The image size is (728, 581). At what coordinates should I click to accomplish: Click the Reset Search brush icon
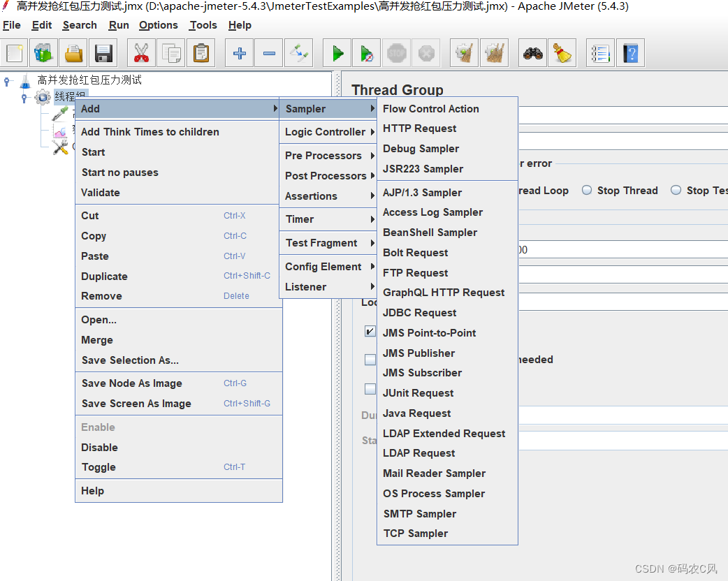[562, 53]
